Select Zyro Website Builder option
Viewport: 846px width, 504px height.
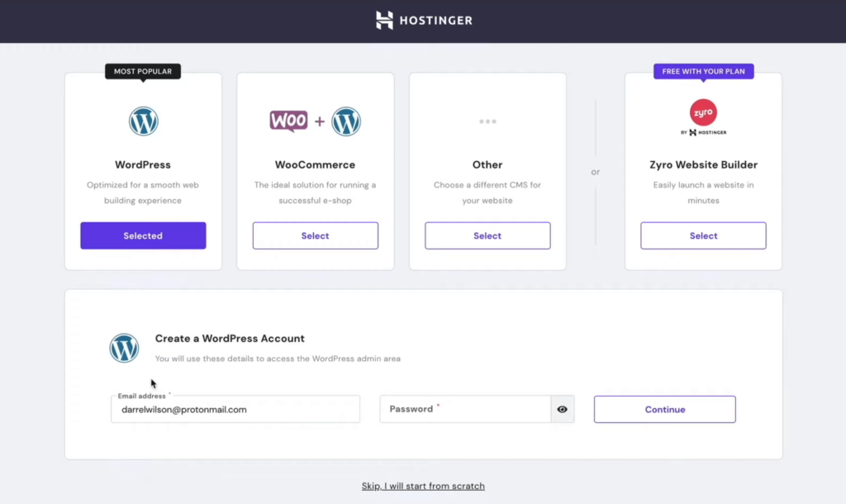coord(703,235)
